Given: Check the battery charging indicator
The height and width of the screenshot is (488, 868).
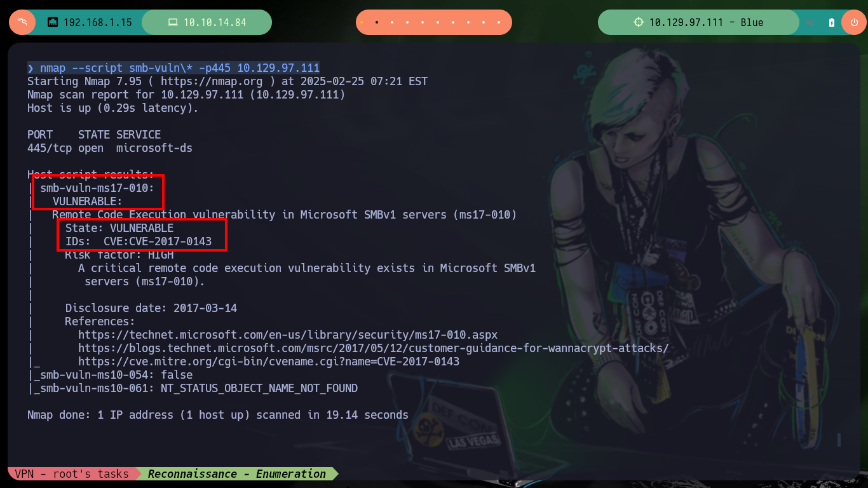Looking at the screenshot, I should coord(832,22).
